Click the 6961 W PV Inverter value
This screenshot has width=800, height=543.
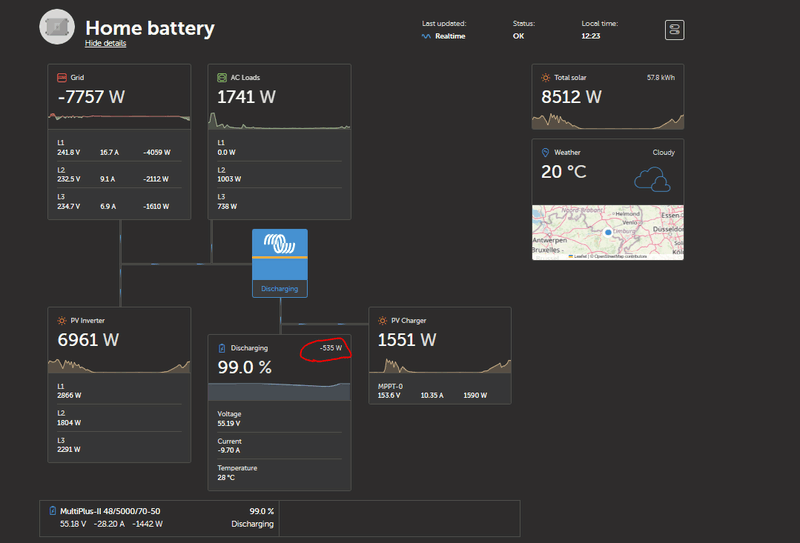[x=88, y=340]
